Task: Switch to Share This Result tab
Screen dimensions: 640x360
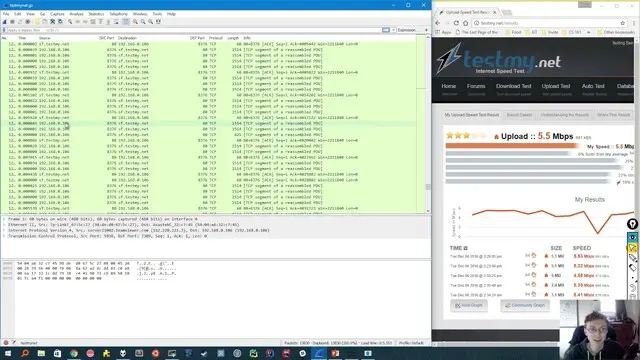Action: (613, 115)
